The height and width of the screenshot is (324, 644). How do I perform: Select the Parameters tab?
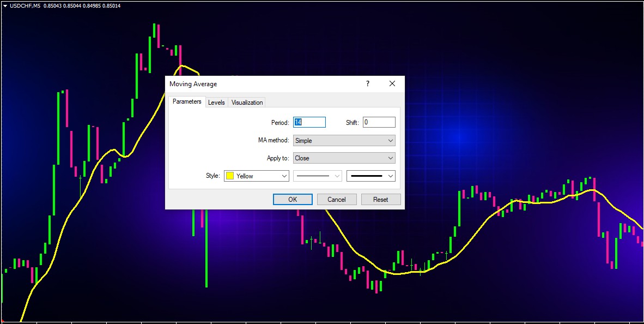pyautogui.click(x=187, y=101)
